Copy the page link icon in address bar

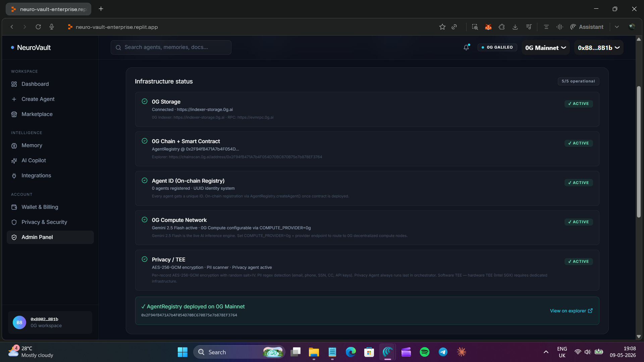tap(454, 27)
